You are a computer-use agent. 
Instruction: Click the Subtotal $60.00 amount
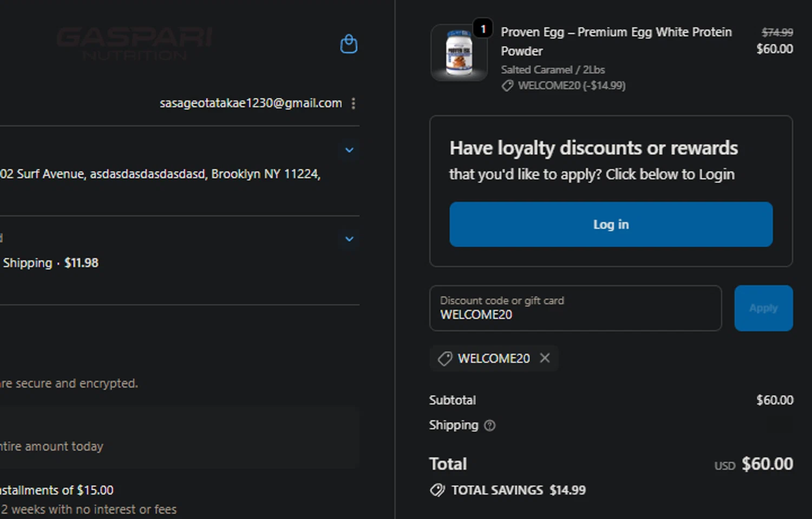[775, 400]
